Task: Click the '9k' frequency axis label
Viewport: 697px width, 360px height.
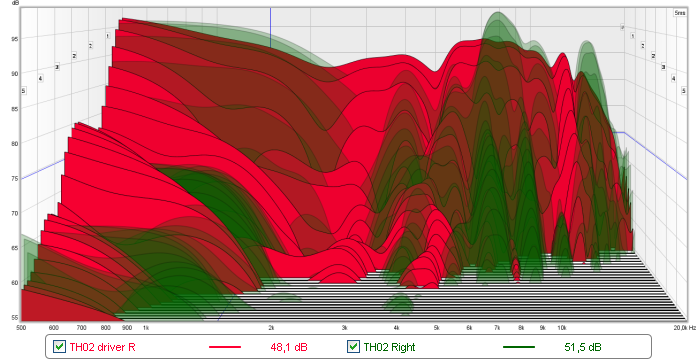Action: pyautogui.click(x=543, y=328)
